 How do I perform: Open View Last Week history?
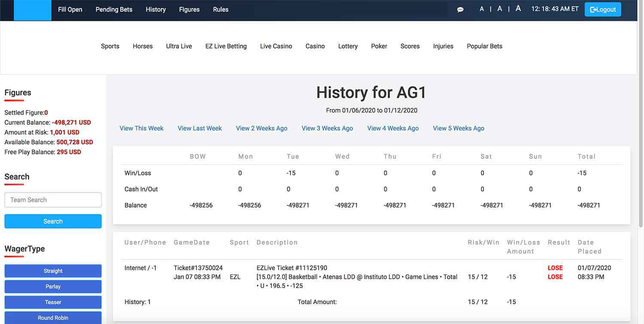coord(199,128)
